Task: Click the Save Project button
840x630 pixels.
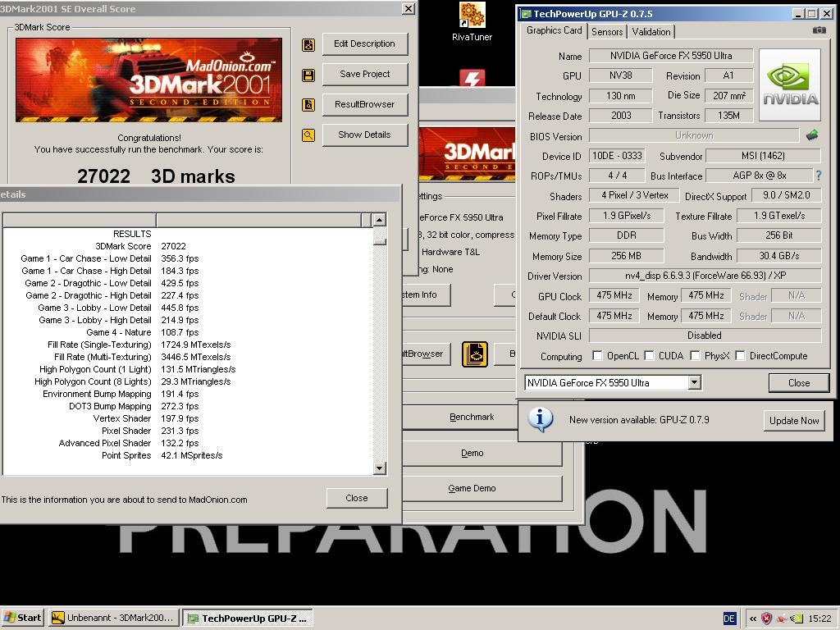Action: [365, 75]
